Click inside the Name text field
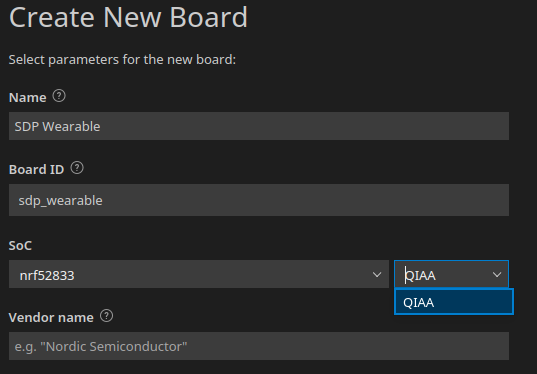The image size is (537, 374). pyautogui.click(x=259, y=126)
